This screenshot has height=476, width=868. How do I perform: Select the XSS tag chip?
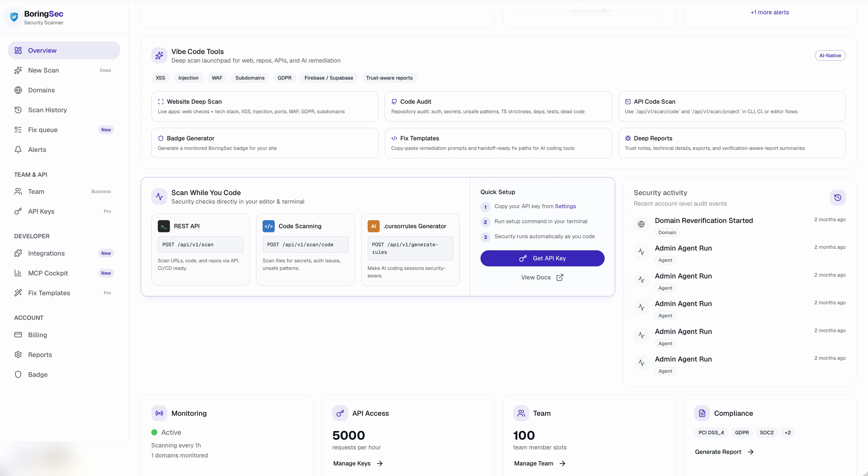(x=160, y=78)
